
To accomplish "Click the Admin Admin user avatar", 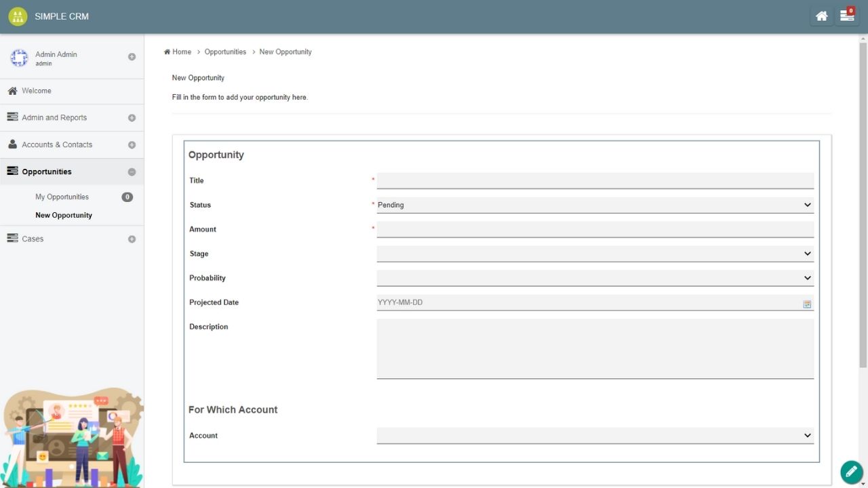I will pyautogui.click(x=19, y=58).
